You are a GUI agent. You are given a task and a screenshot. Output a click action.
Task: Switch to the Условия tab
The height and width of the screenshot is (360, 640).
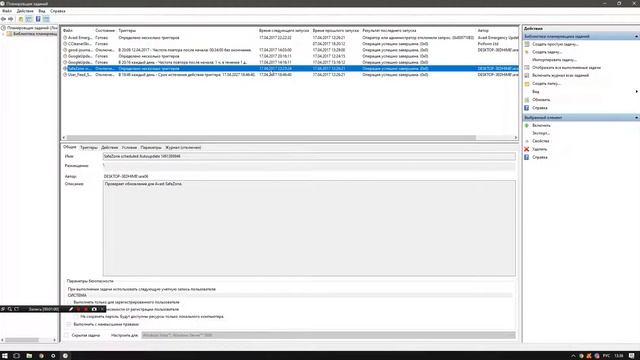(129, 147)
